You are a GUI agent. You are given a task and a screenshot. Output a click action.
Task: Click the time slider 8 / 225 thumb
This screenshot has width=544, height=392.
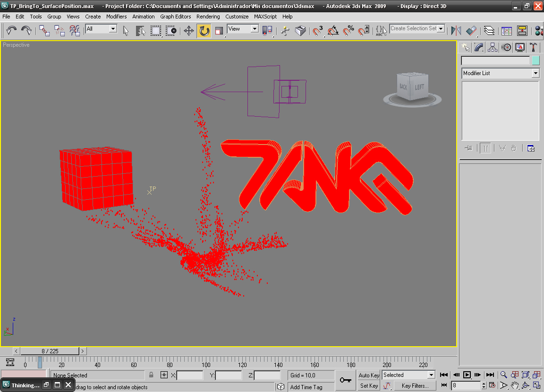pyautogui.click(x=50, y=351)
